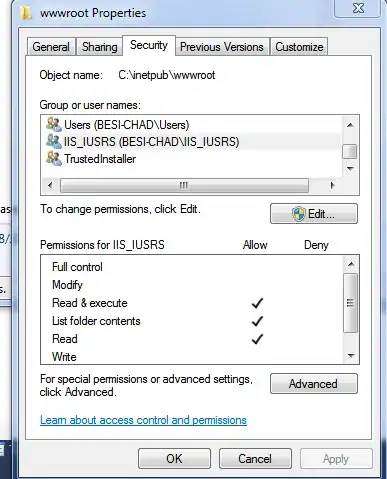Click the group list horizontal scrollbar thumb

point(184,185)
